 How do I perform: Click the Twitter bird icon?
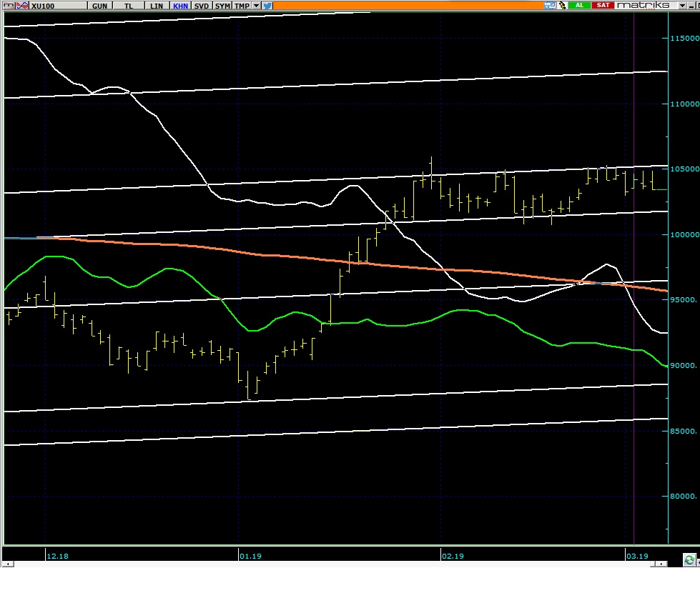click(x=267, y=5)
